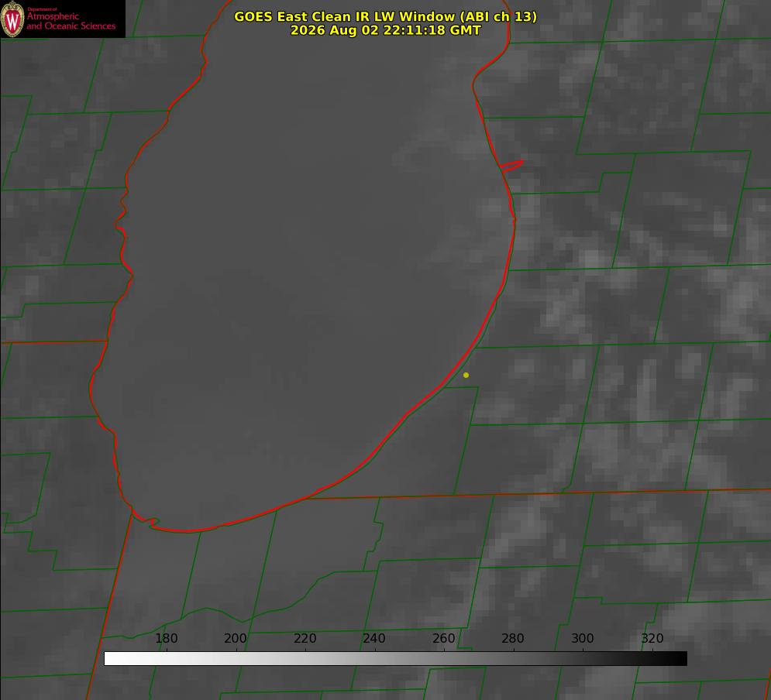Click the Department of text in logo banner
The width and height of the screenshot is (771, 700).
pos(42,9)
